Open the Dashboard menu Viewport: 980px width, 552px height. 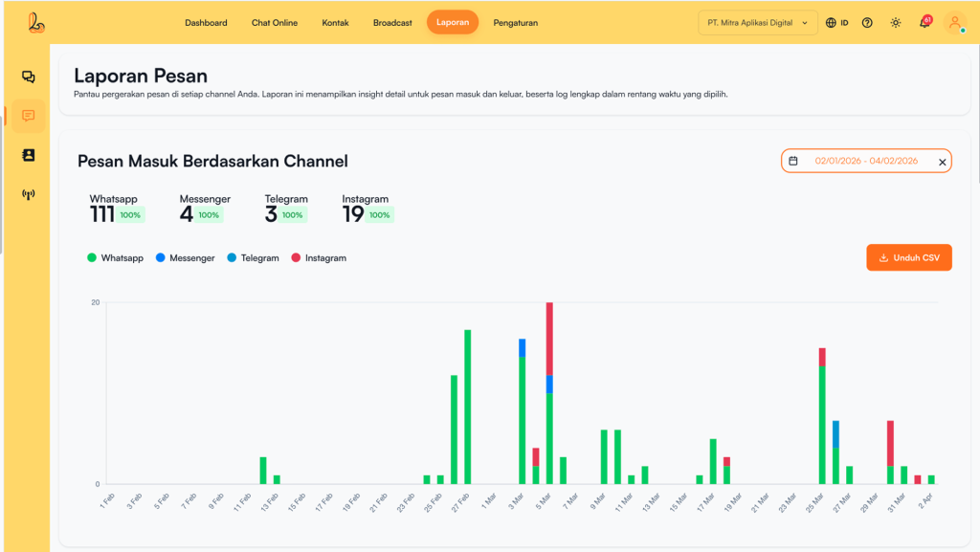(206, 23)
